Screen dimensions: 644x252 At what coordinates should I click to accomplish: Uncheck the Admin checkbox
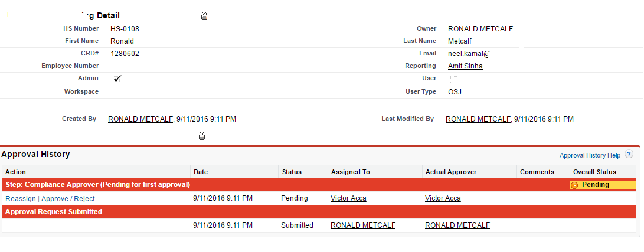click(x=117, y=78)
